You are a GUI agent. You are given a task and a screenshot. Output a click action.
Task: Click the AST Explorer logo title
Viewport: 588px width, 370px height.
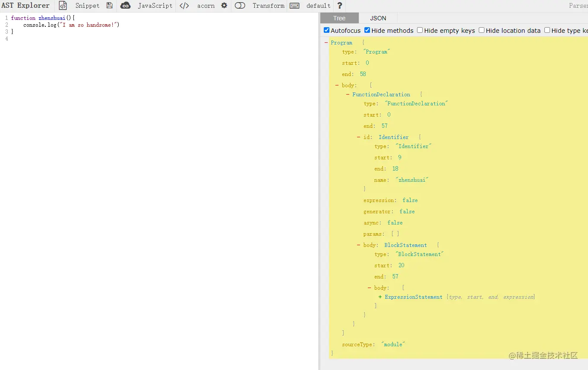25,6
